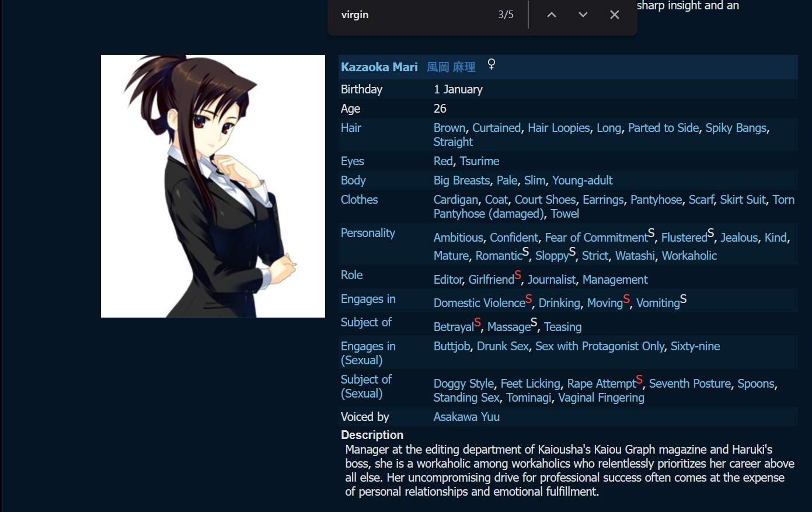Image resolution: width=812 pixels, height=512 pixels.
Task: Open the Fear of Commitment trait
Action: 597,238
